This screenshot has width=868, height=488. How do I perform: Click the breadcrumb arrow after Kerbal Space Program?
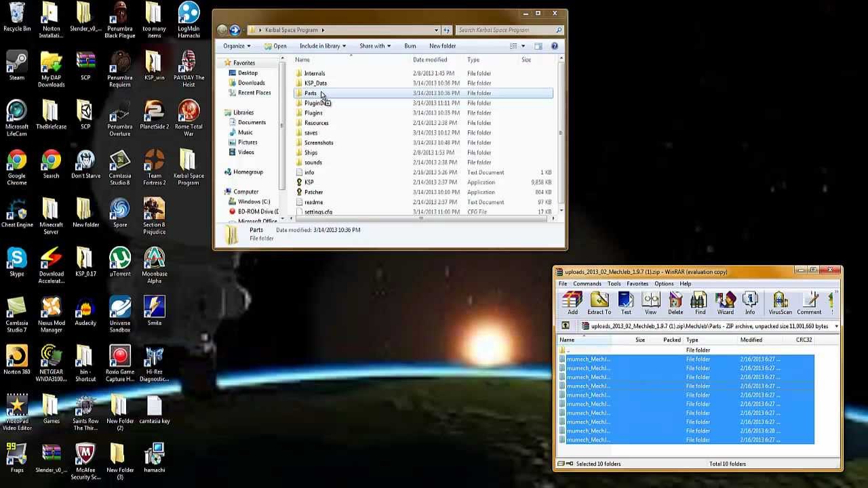(x=323, y=30)
